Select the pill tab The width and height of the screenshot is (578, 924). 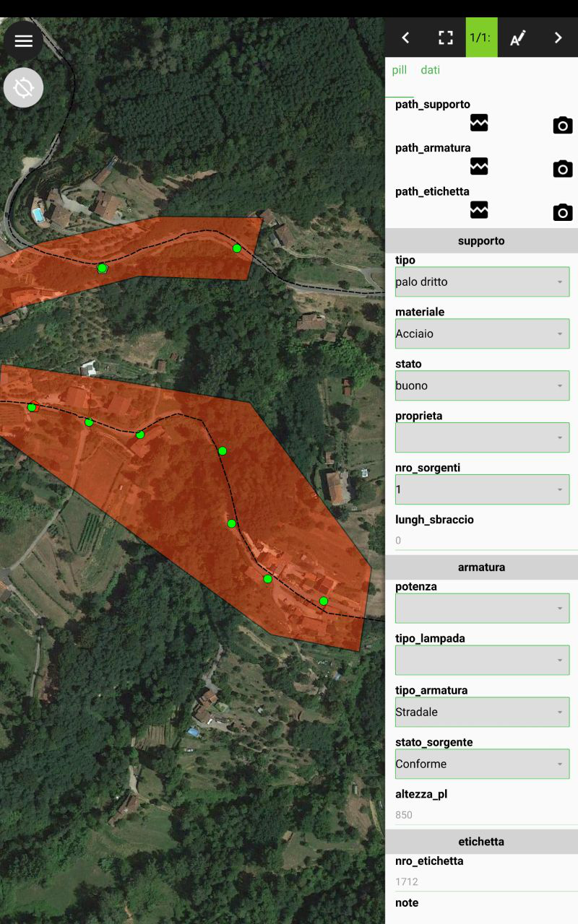click(x=400, y=70)
